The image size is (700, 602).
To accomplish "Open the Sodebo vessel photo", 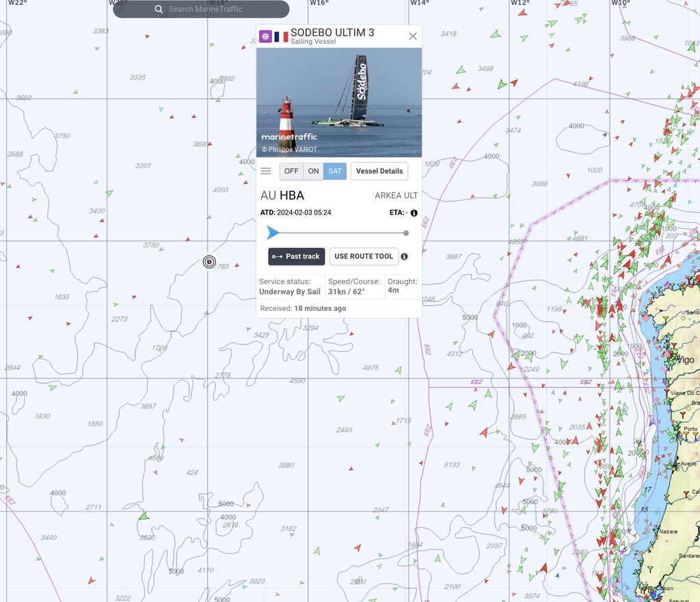I will pyautogui.click(x=339, y=102).
